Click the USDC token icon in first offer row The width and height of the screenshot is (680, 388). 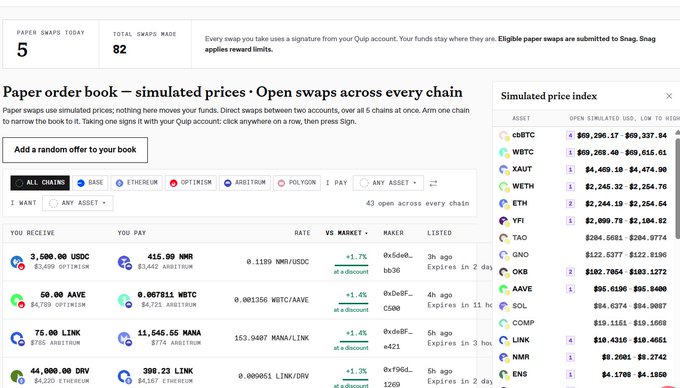pyautogui.click(x=17, y=262)
